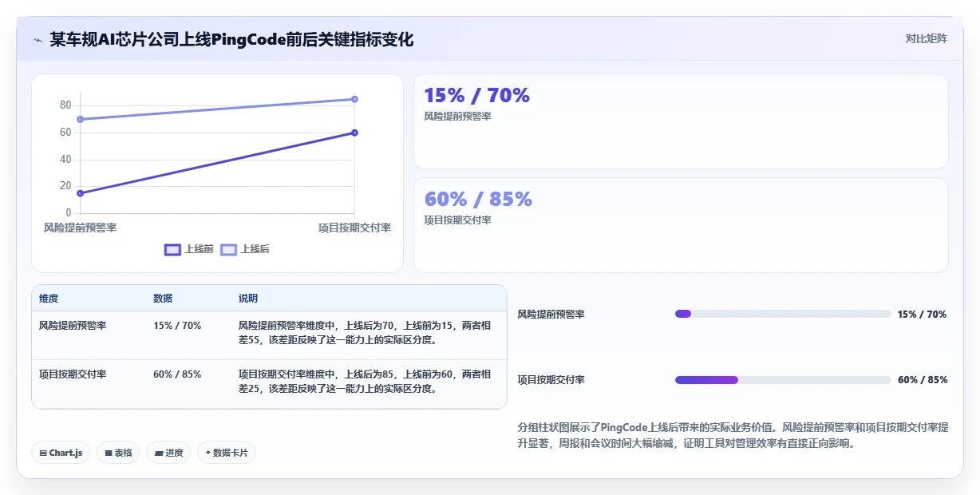Screen dimensions: 980x495
Task: Click the 进度 tag chip
Action: coord(168,453)
